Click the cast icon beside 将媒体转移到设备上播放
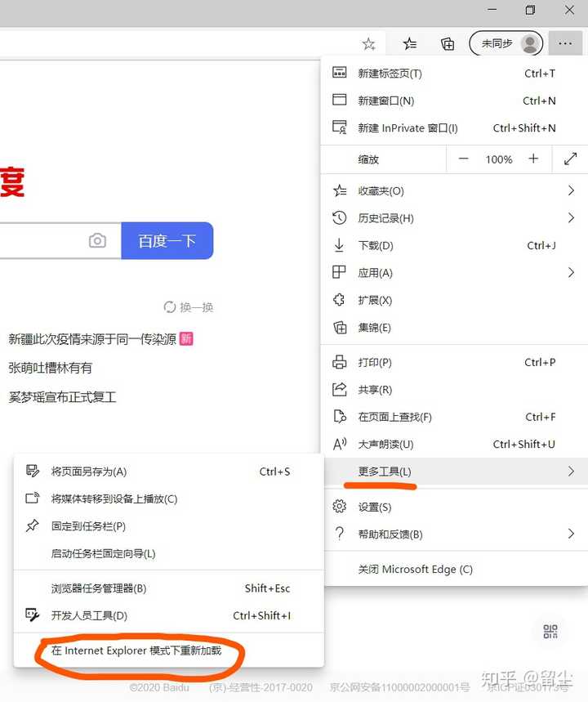The height and width of the screenshot is (702, 588). pos(32,498)
